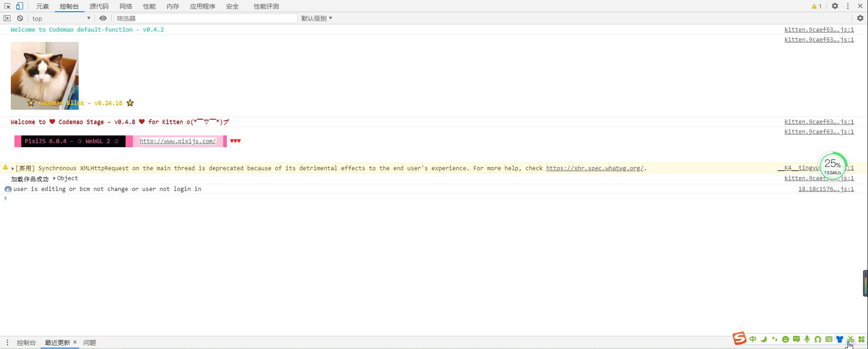Open the 网络 tab
The image size is (868, 349).
coord(126,6)
